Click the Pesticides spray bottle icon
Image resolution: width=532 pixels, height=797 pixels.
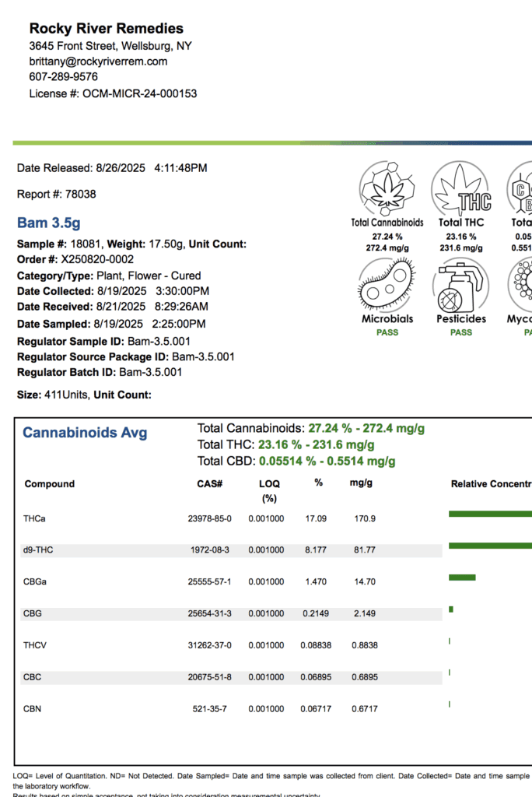click(x=461, y=284)
